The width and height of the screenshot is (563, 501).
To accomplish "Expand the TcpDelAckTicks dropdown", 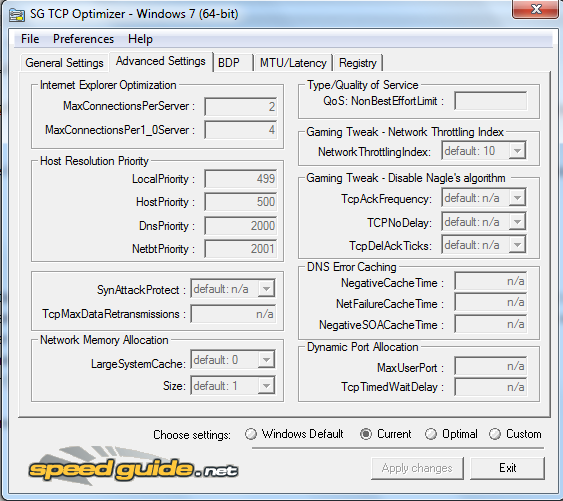I will (x=484, y=245).
